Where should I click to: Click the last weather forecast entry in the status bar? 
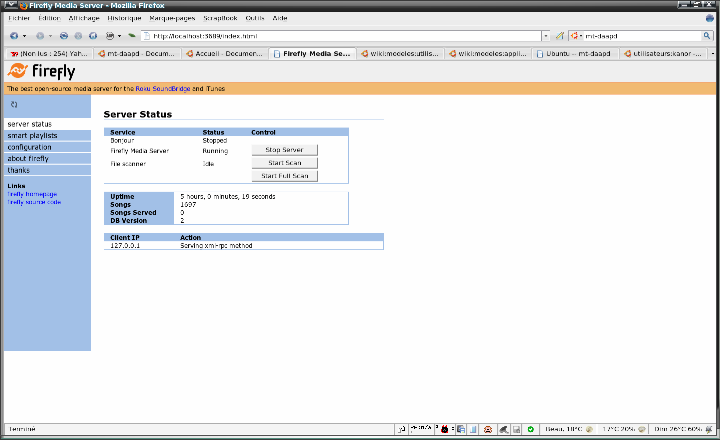click(683, 429)
